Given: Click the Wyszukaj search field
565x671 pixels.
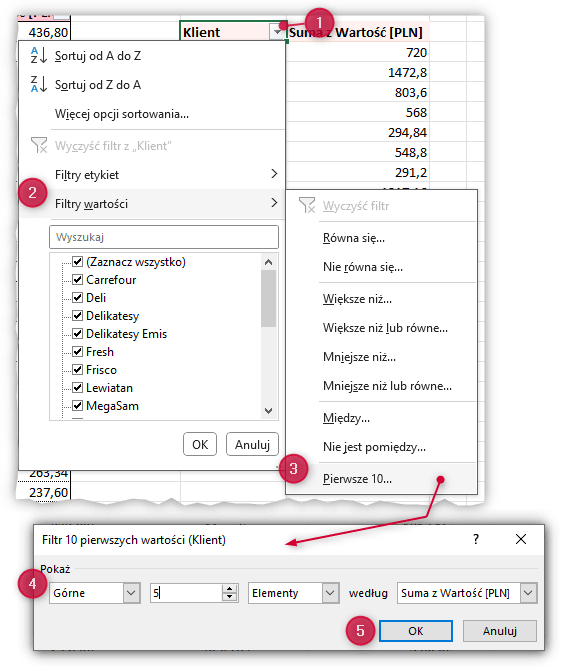Looking at the screenshot, I should [x=164, y=237].
